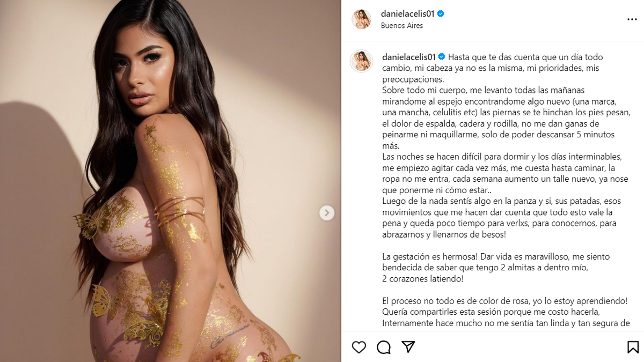Click the maternity photo in the post
Screen dimensions: 644x362
pos(170,181)
